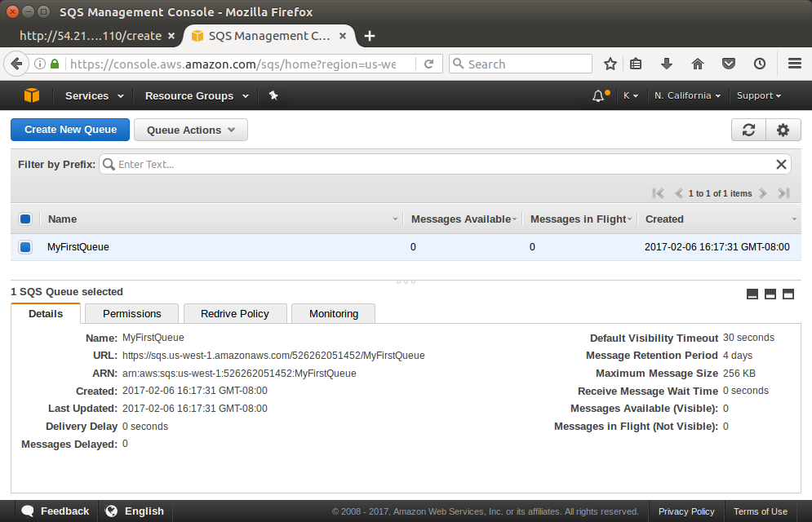Viewport: 812px width, 522px height.
Task: Open the AWS notifications bell
Action: (598, 95)
